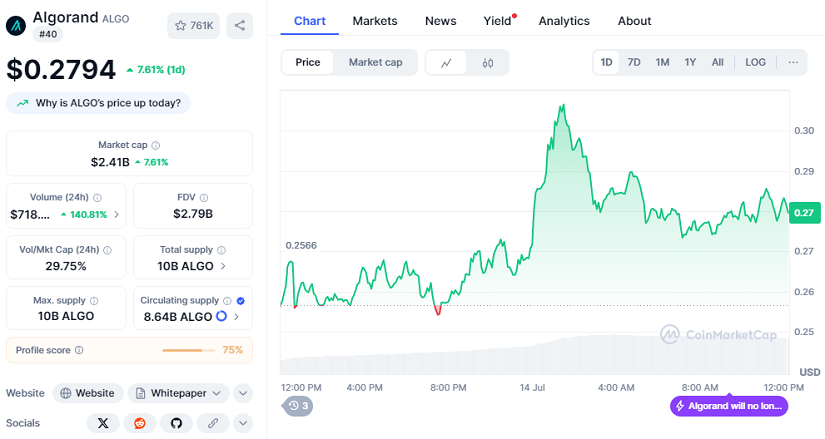Switch to the Yield tab

(x=498, y=21)
